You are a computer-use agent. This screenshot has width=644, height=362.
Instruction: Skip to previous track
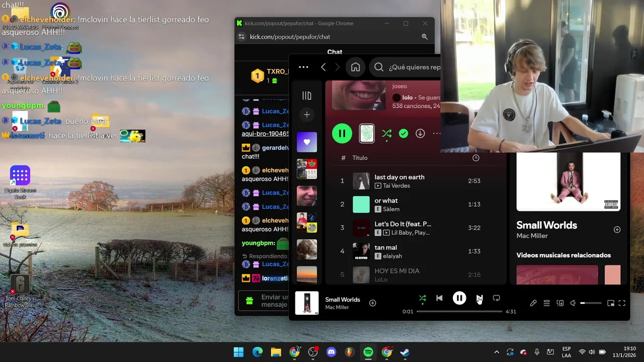439,298
